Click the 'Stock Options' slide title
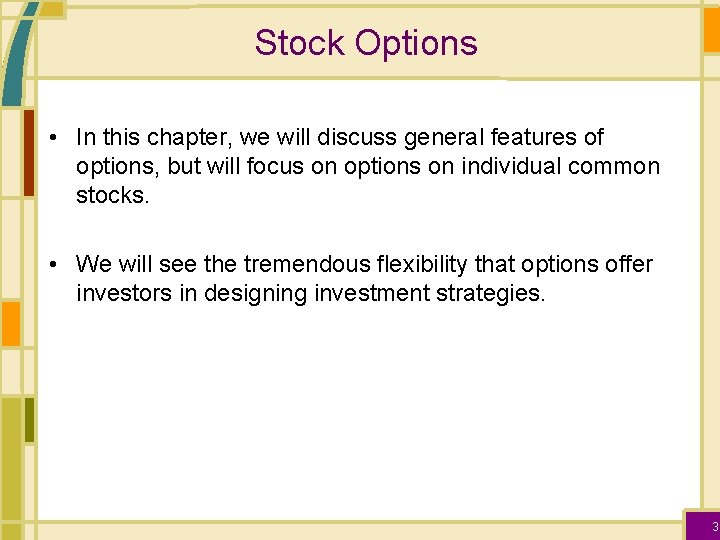Image resolution: width=720 pixels, height=540 pixels. click(366, 43)
